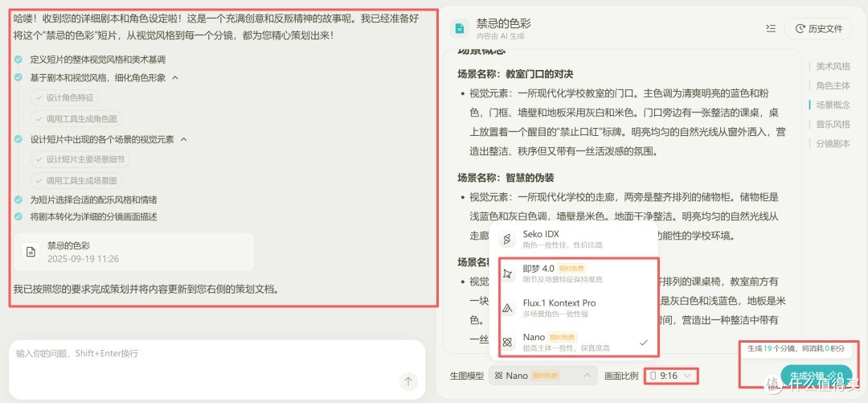Image resolution: width=868 pixels, height=403 pixels.
Task: Jump to 角色主体 section in outline
Action: [x=833, y=85]
